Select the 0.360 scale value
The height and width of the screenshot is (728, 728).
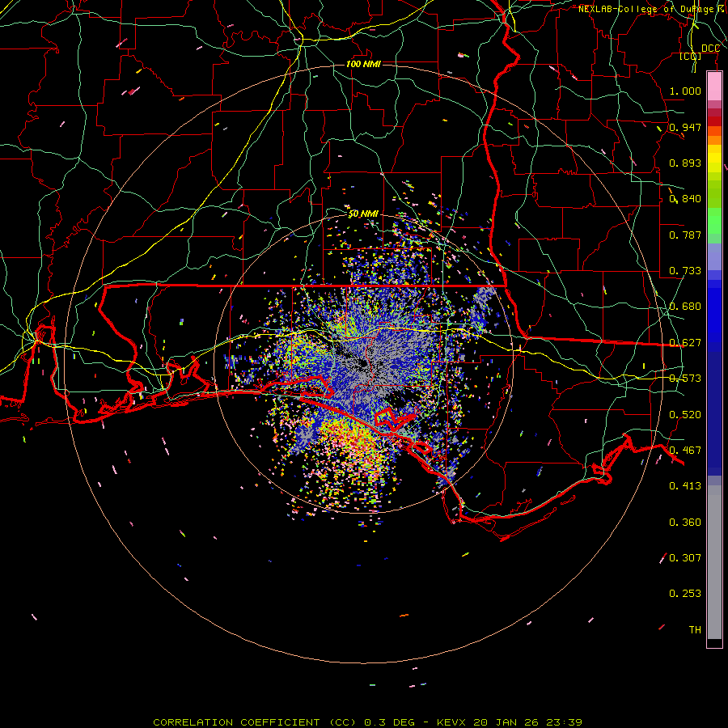tap(685, 523)
